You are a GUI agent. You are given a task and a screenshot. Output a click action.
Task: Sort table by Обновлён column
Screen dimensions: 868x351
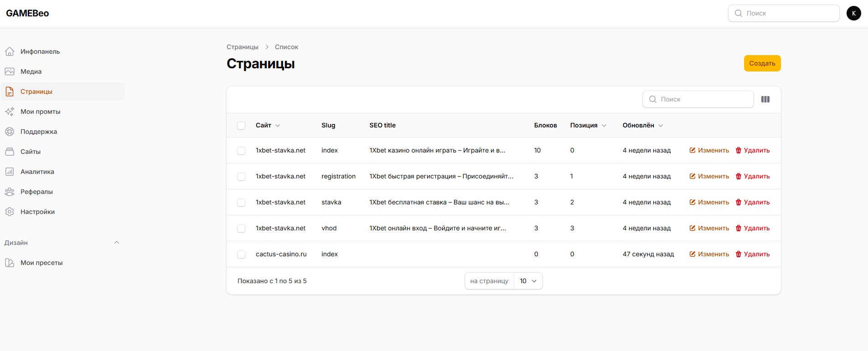pyautogui.click(x=643, y=125)
